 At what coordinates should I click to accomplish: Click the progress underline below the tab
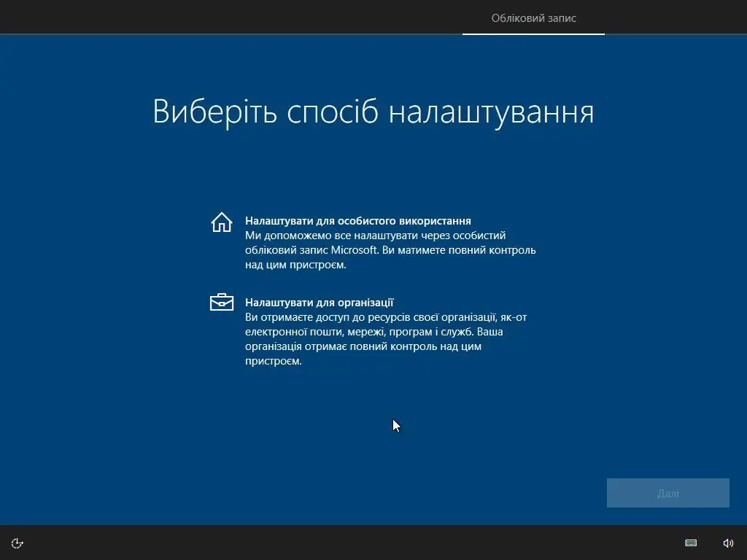(533, 34)
